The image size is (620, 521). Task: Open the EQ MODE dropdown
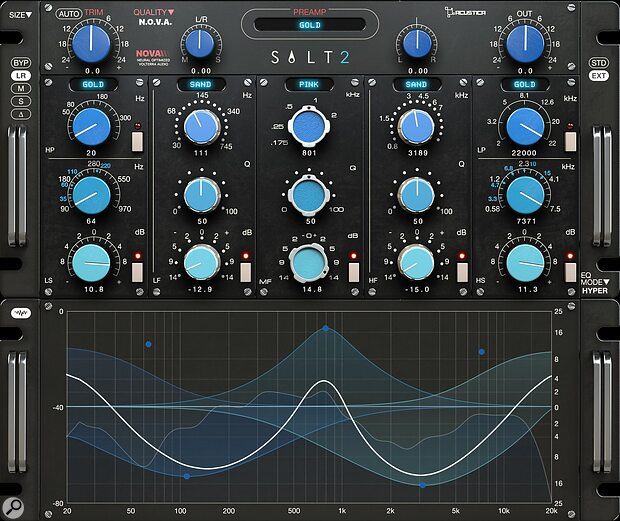coord(594,279)
